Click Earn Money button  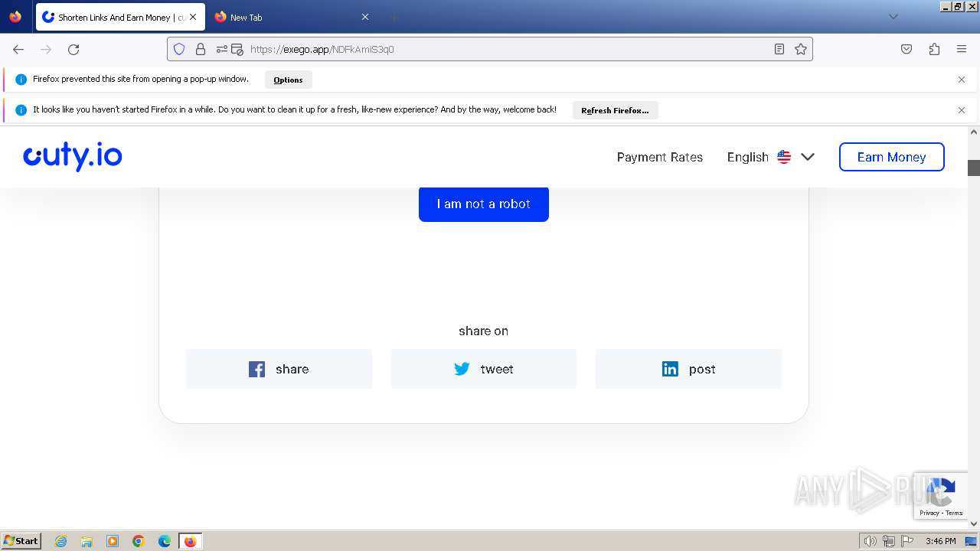(x=891, y=157)
